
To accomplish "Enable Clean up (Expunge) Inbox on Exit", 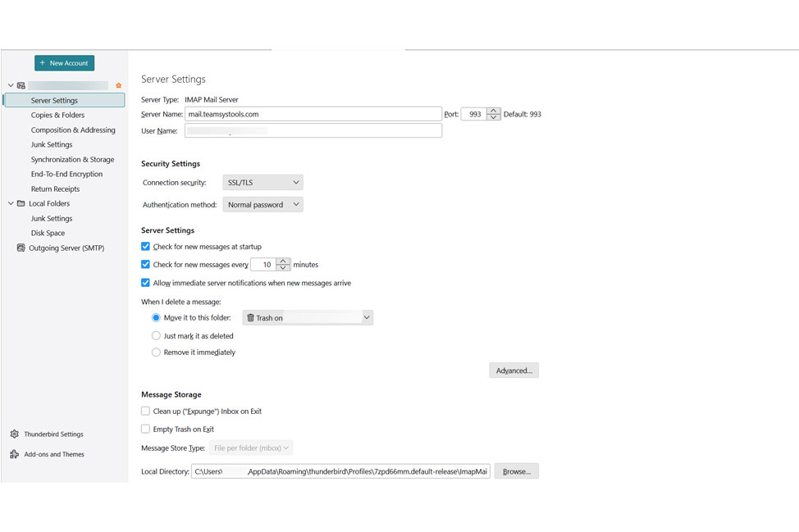I will point(145,411).
